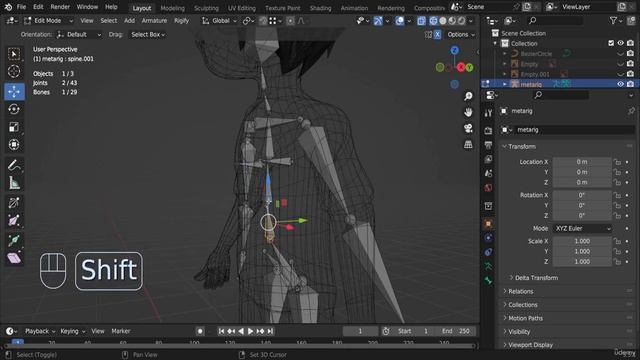
Task: Select the Rotate tool
Action: click(x=14, y=109)
